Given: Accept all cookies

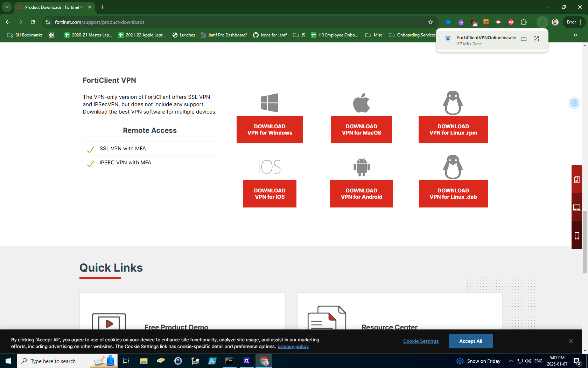Looking at the screenshot, I should click(471, 341).
